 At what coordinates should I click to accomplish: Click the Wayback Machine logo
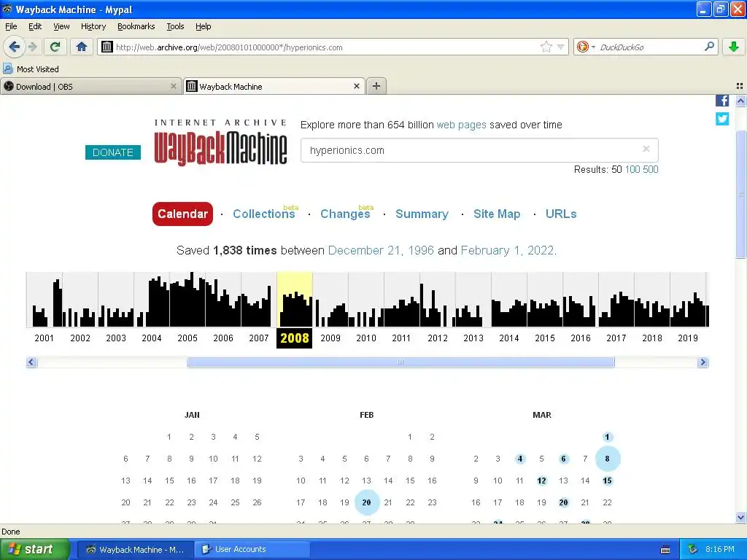click(220, 142)
